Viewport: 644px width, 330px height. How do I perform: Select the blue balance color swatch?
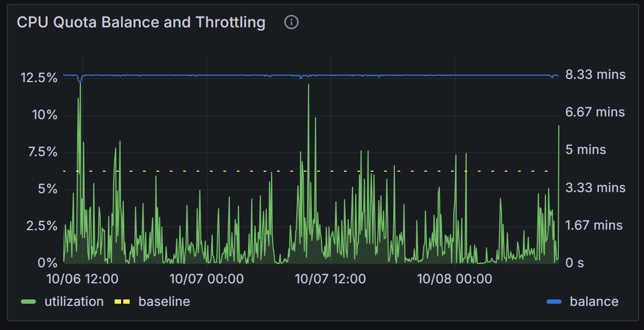[x=554, y=302]
